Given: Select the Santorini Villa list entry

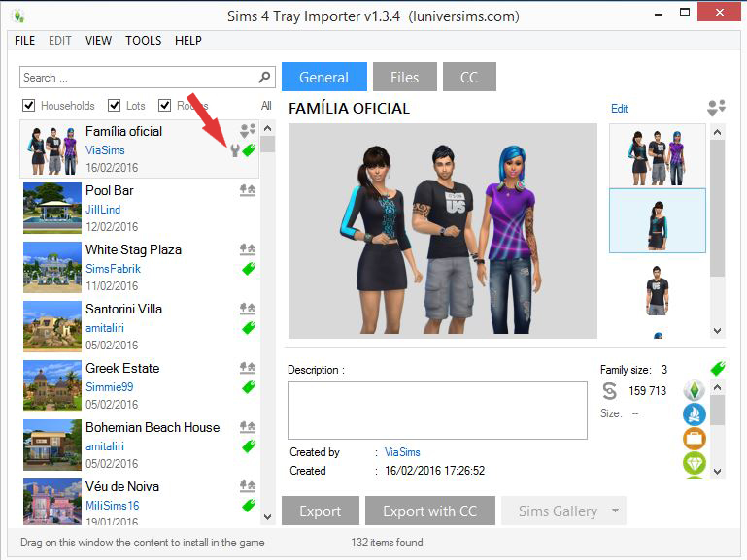Looking at the screenshot, I should pyautogui.click(x=140, y=327).
